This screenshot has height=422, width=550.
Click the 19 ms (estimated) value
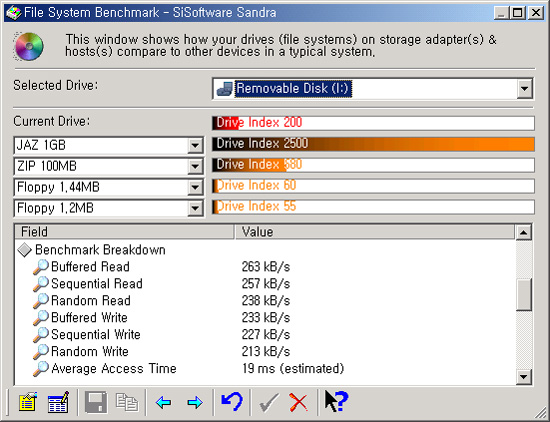point(293,369)
